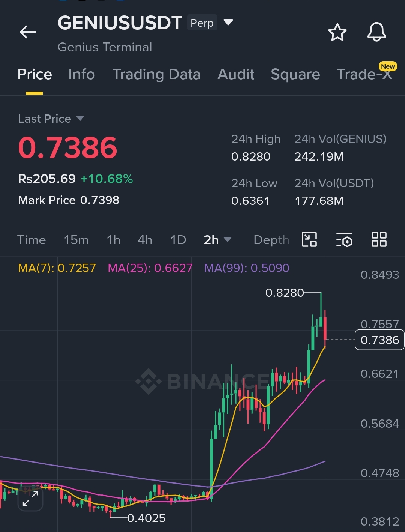Select the 1h chart interval
This screenshot has height=532, width=405.
[113, 240]
